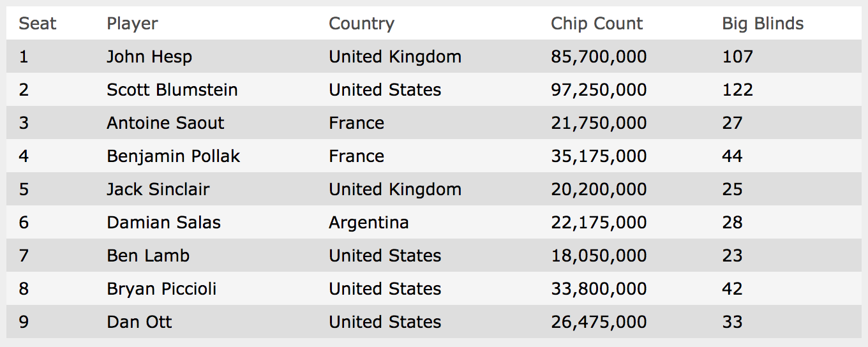Image resolution: width=868 pixels, height=347 pixels.
Task: Click the Country column header
Action: (361, 24)
